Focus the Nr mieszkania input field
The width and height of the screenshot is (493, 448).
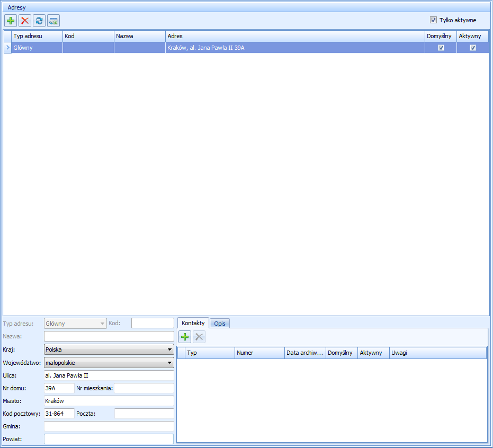(x=144, y=388)
